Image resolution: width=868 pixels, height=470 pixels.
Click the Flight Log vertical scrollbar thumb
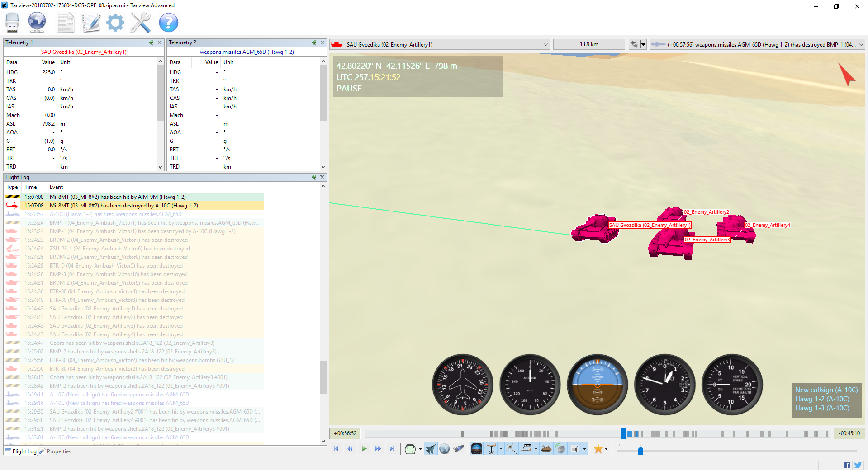(323, 378)
